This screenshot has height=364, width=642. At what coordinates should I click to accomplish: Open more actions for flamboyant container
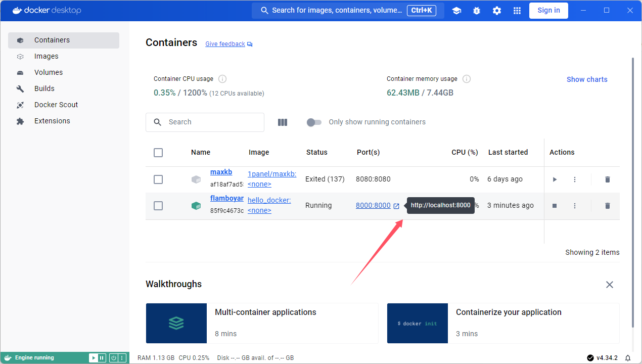tap(575, 206)
